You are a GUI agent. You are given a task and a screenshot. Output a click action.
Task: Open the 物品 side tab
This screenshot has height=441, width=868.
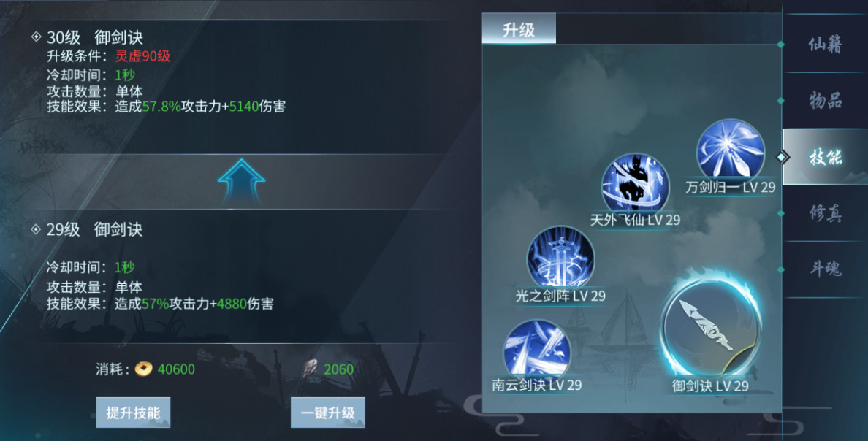coord(825,100)
